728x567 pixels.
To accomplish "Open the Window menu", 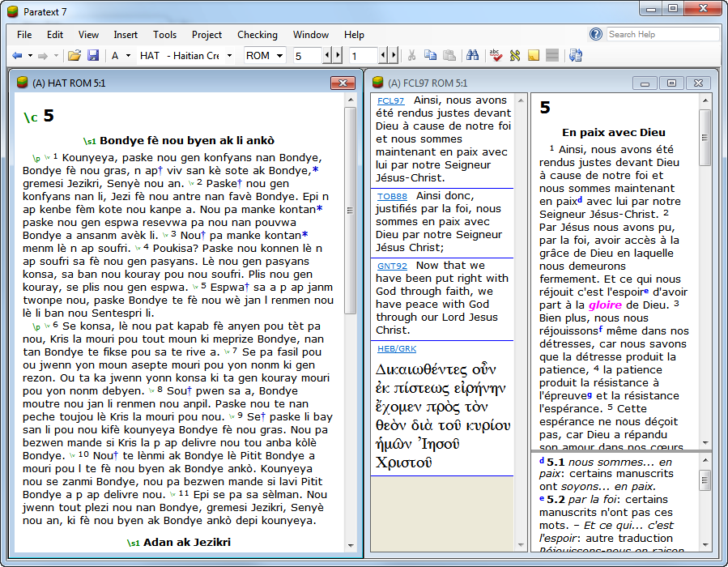I will coord(311,35).
